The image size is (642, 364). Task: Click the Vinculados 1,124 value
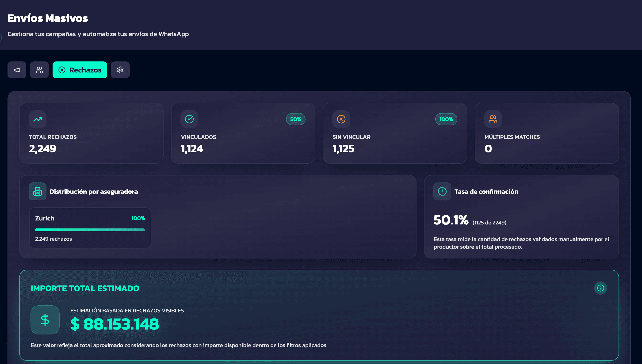(x=192, y=149)
